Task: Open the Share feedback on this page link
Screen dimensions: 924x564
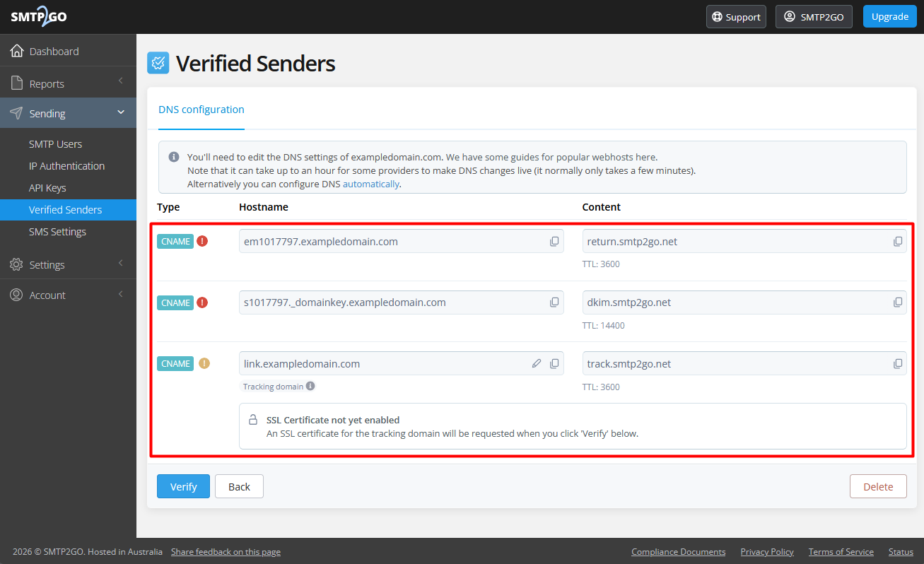Action: click(x=226, y=552)
